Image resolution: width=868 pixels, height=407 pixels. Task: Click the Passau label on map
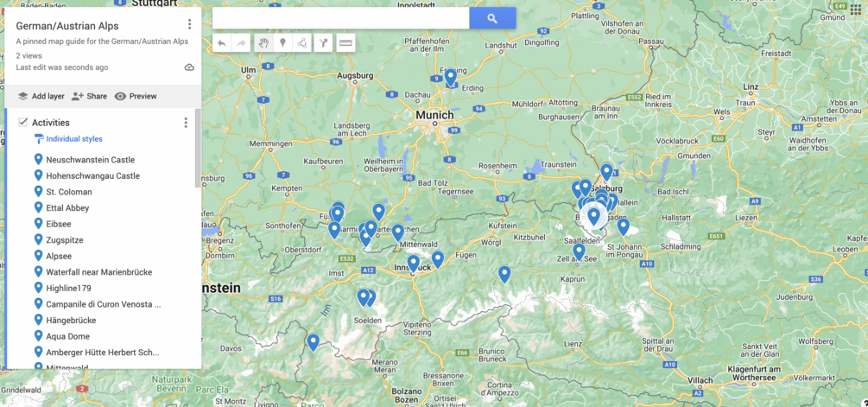click(650, 41)
